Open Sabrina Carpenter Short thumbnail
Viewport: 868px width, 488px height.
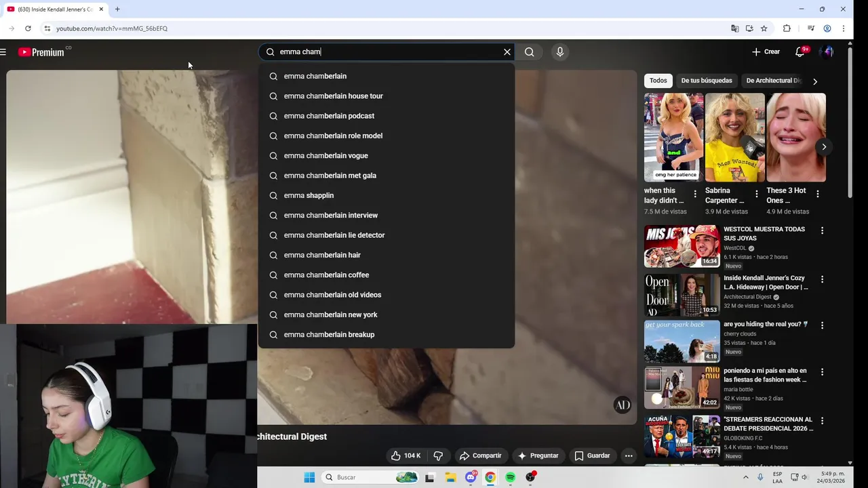(735, 138)
